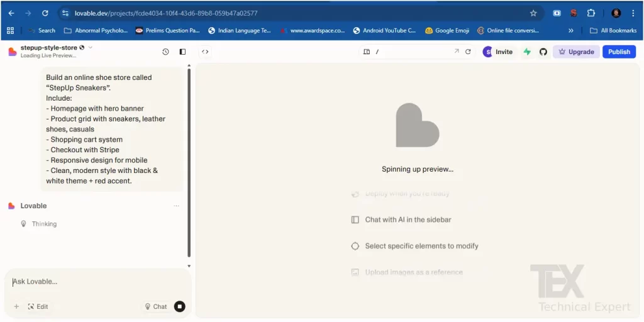Switch to code view with brackets icon

[205, 52]
